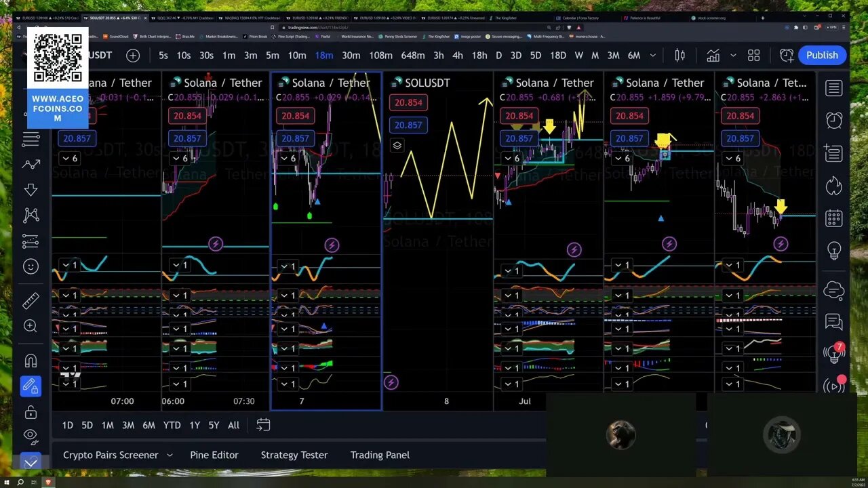
Task: Open the Strategy Tester panel
Action: (x=294, y=455)
